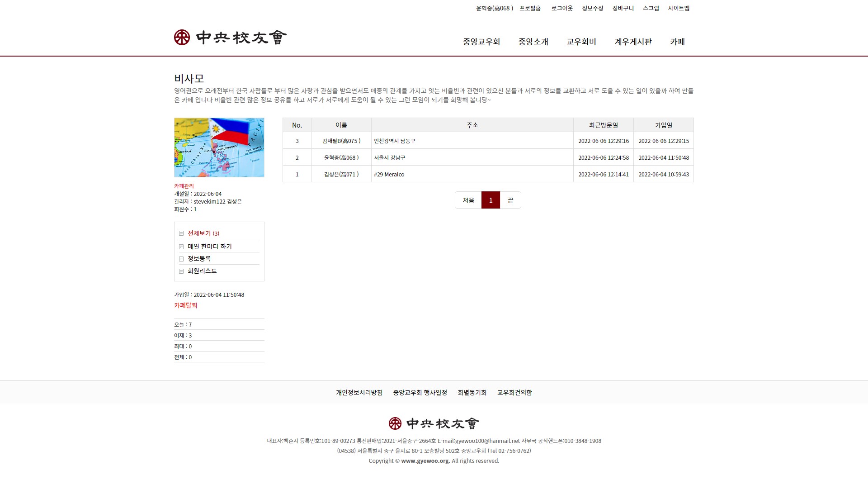Click the Philippines flag cafe thumbnail
868x480 pixels.
[219, 147]
